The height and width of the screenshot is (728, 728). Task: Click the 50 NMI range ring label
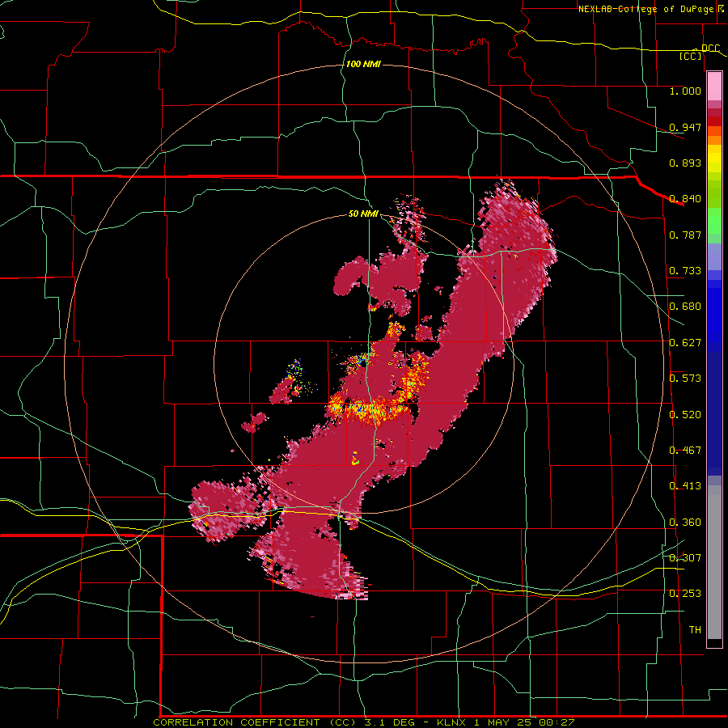coord(363,214)
